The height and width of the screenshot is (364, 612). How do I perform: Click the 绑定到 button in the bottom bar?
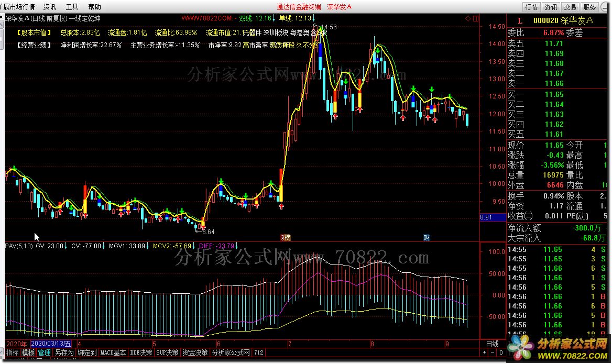[x=87, y=352]
